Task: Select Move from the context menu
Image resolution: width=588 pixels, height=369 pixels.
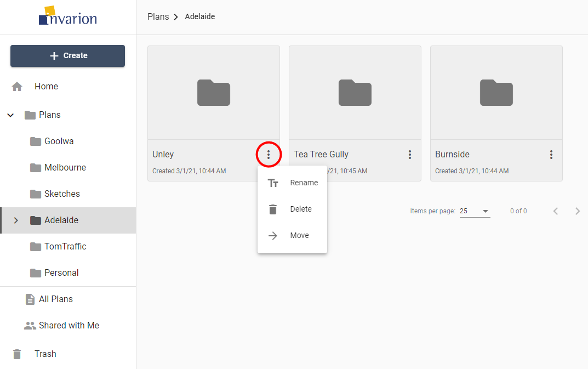Action: (x=293, y=235)
